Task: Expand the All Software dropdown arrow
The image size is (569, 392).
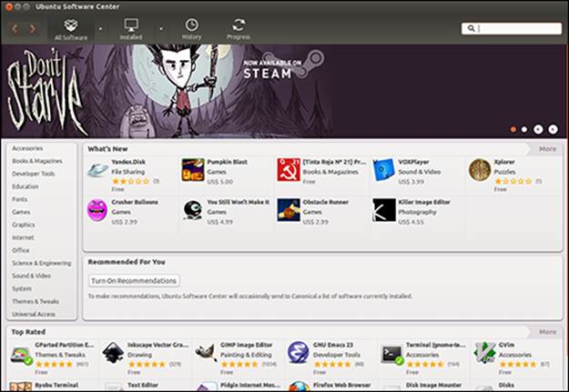Action: [x=100, y=28]
